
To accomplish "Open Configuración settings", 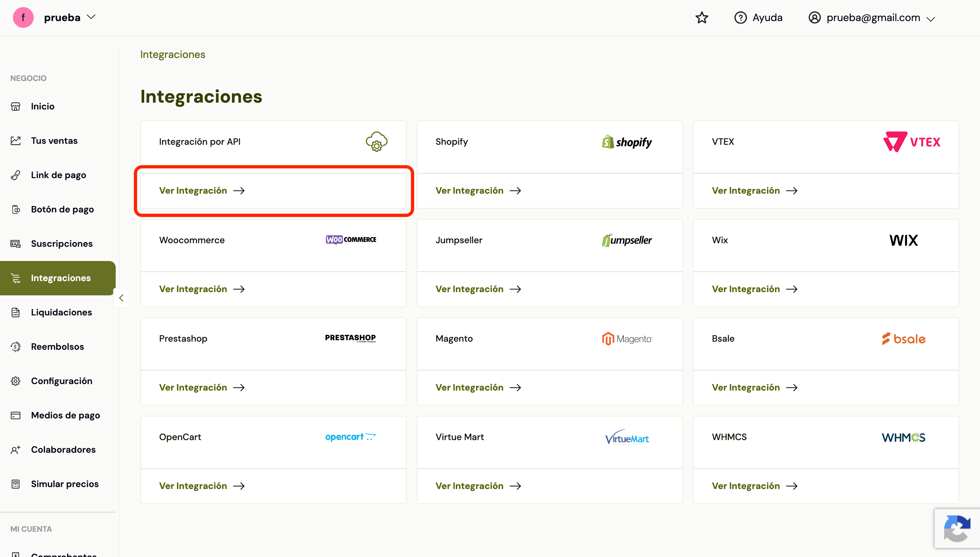I will pyautogui.click(x=58, y=381).
